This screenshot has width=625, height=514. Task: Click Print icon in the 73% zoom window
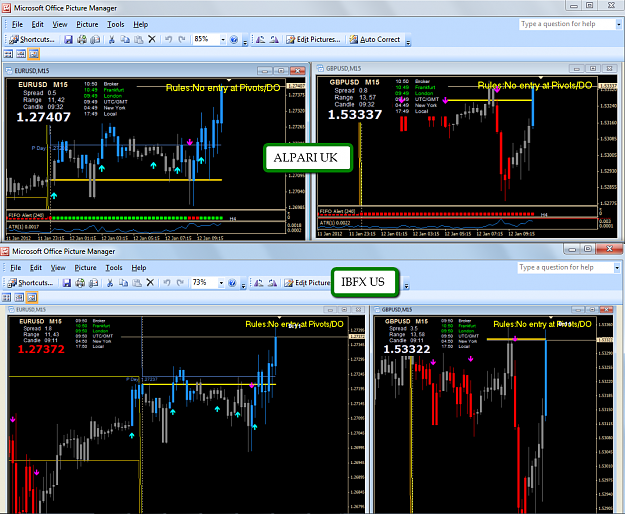tap(81, 283)
